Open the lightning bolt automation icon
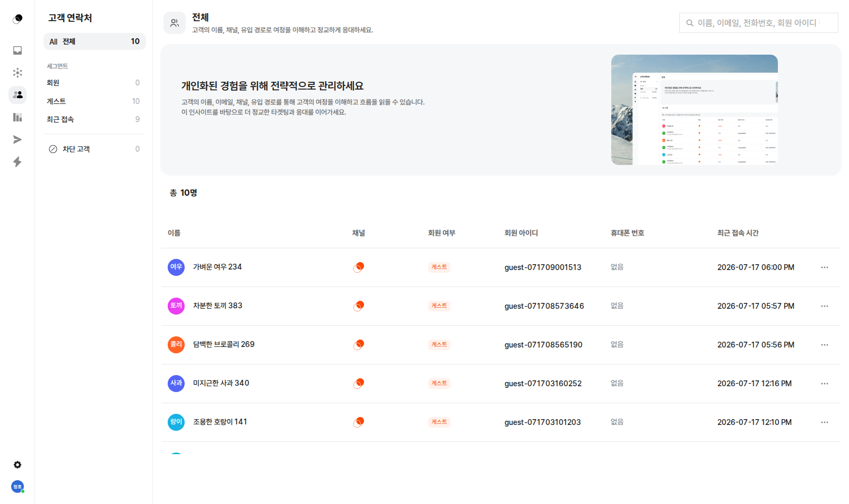Image resolution: width=849 pixels, height=504 pixels. pyautogui.click(x=18, y=162)
